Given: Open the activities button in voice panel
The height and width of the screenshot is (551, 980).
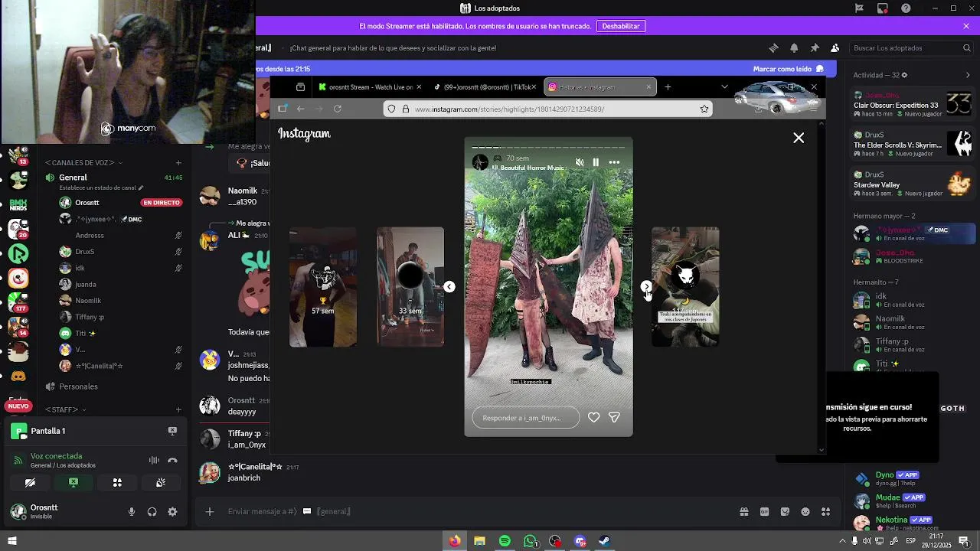Looking at the screenshot, I should tap(117, 483).
